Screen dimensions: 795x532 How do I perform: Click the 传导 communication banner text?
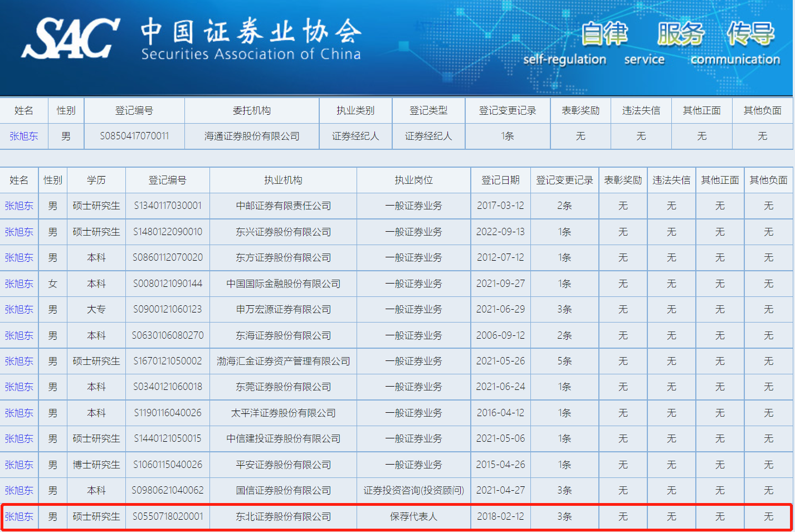point(750,33)
